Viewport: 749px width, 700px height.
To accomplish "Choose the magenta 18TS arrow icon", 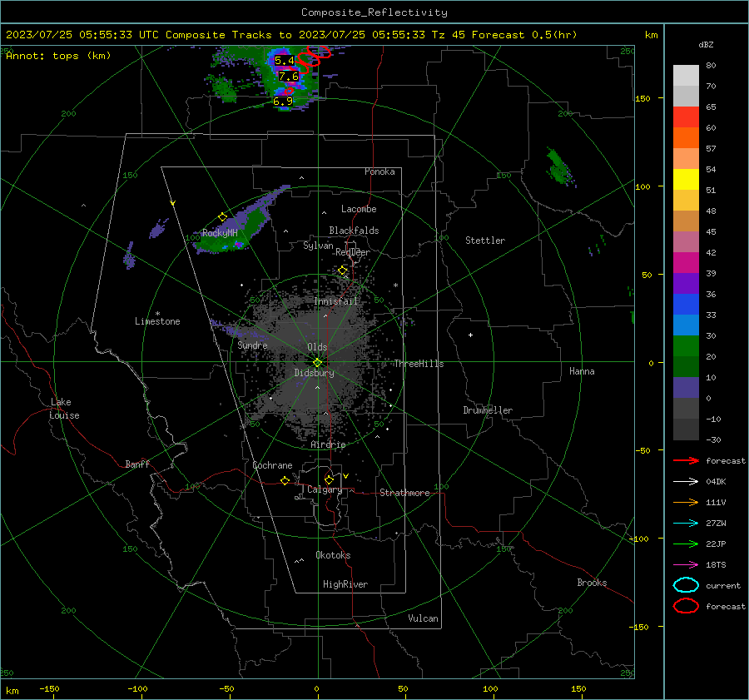I will [x=686, y=565].
